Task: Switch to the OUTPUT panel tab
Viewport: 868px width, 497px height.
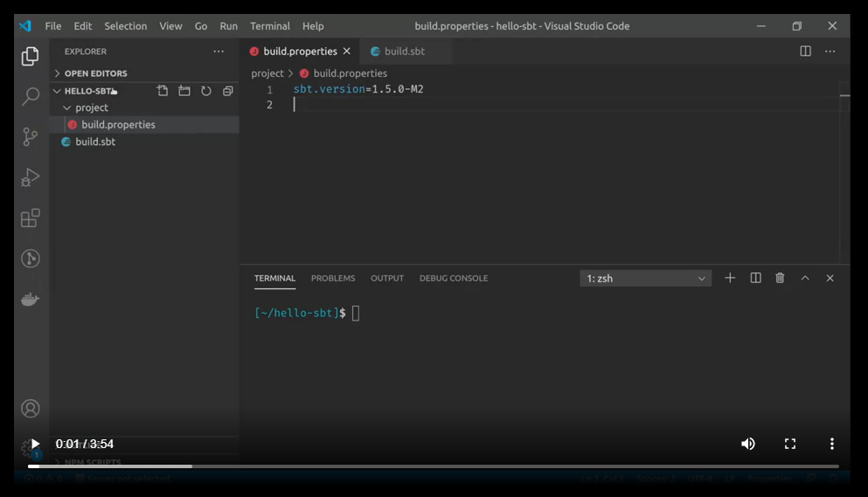Action: 387,279
